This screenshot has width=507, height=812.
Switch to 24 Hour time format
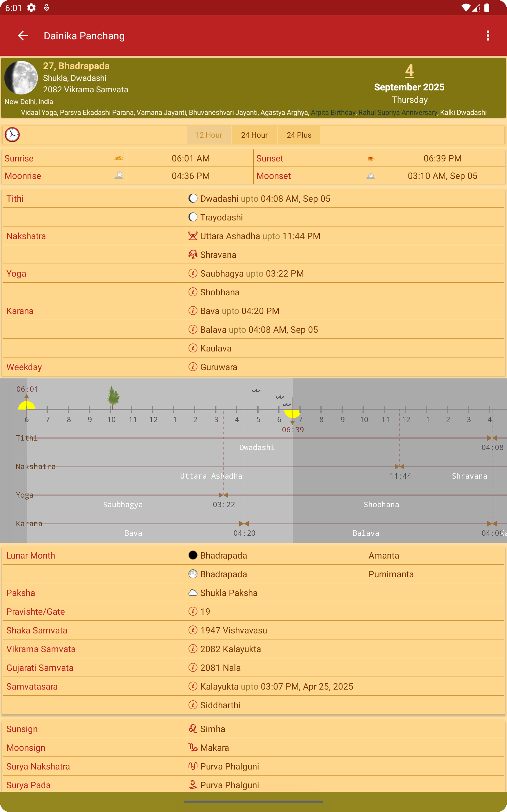point(254,135)
